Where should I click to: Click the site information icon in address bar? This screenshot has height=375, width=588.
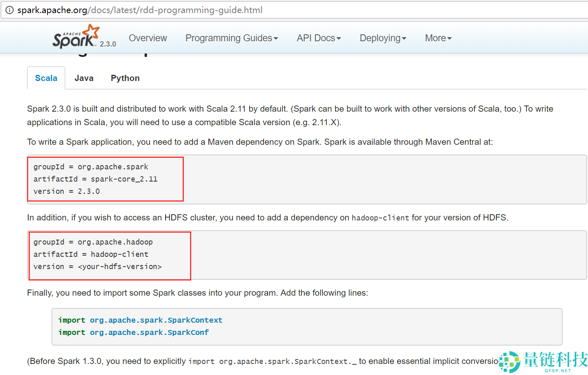tap(9, 10)
